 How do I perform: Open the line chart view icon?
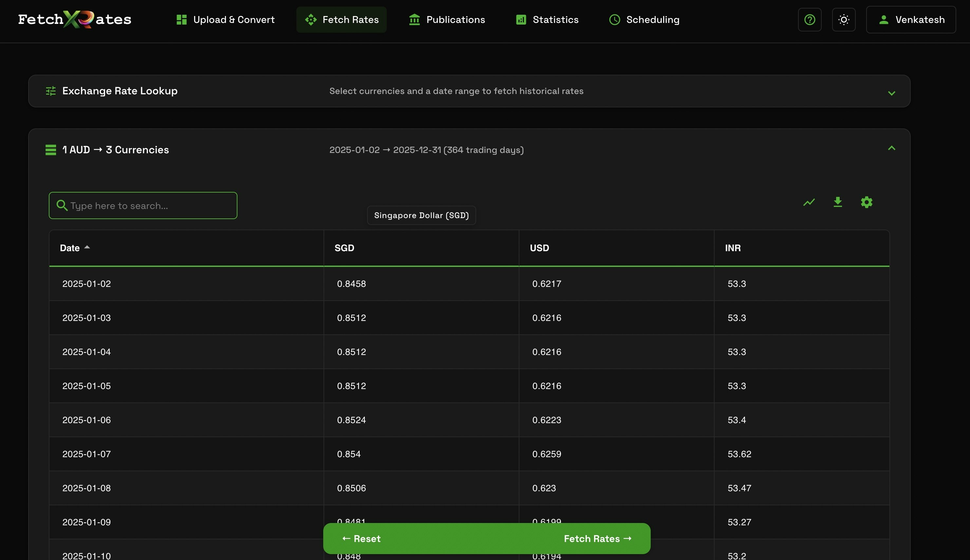pos(809,202)
